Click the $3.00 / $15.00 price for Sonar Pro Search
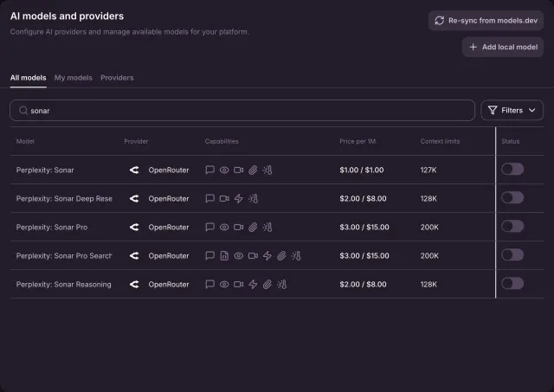The height and width of the screenshot is (392, 554). click(x=364, y=255)
